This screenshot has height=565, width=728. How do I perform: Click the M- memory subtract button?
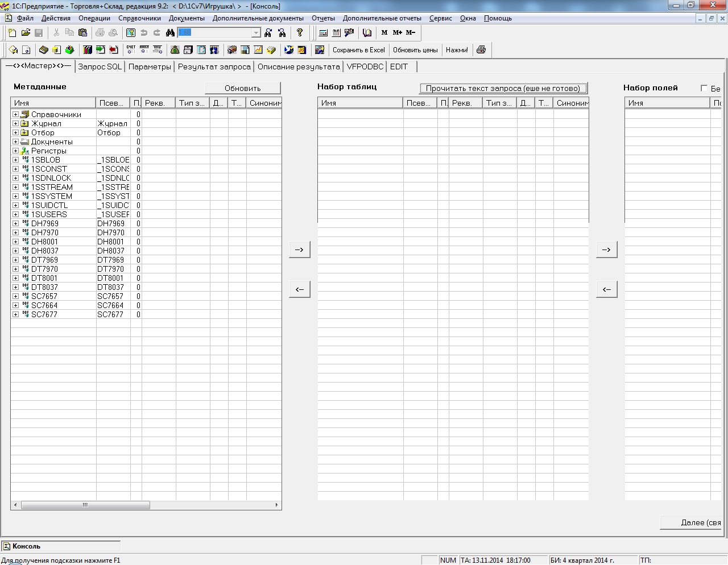pos(410,32)
